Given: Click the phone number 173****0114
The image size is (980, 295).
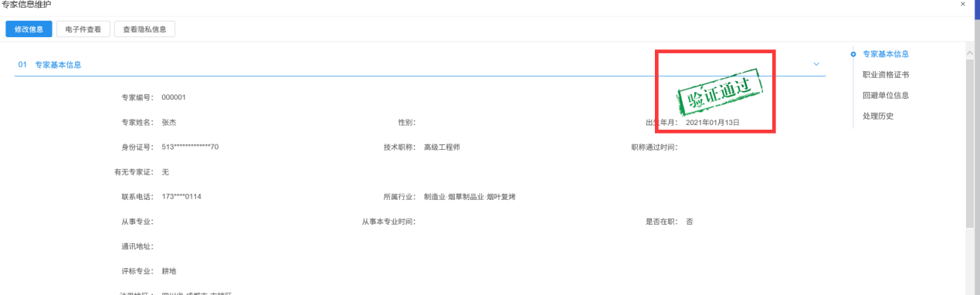Looking at the screenshot, I should coord(181,197).
